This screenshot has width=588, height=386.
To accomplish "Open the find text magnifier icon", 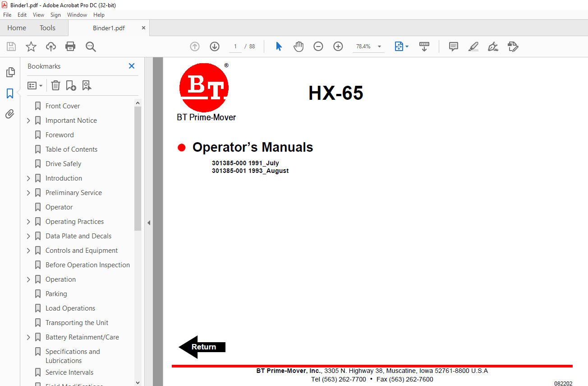I will (x=91, y=47).
